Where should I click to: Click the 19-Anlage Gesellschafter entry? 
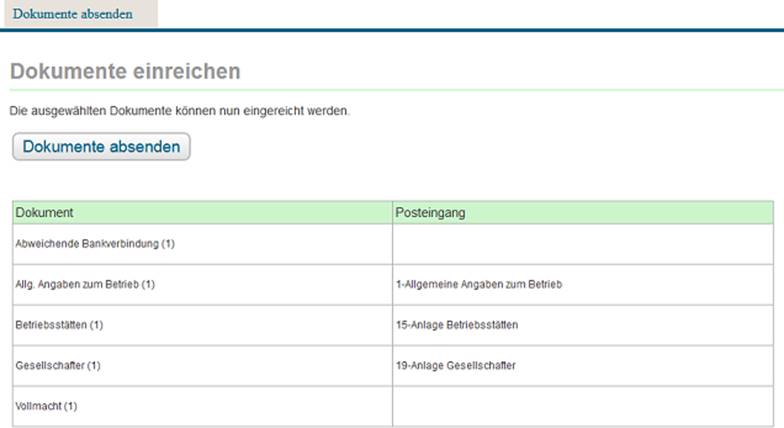tap(456, 366)
